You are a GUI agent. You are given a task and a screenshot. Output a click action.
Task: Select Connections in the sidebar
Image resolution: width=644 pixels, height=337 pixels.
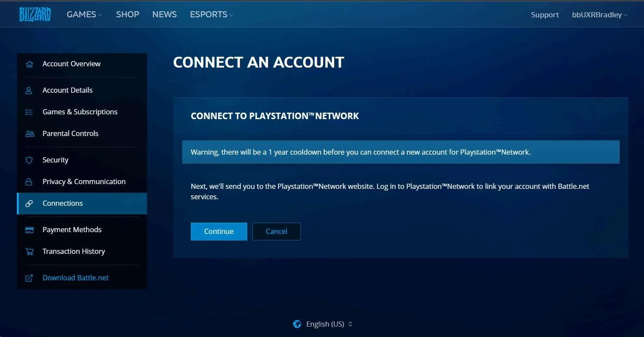point(82,204)
